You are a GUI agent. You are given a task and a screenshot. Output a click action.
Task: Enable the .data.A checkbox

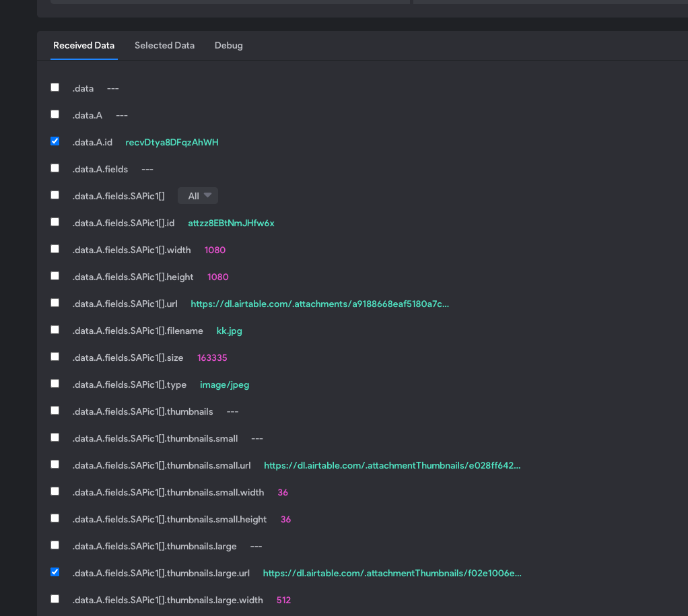click(x=55, y=114)
